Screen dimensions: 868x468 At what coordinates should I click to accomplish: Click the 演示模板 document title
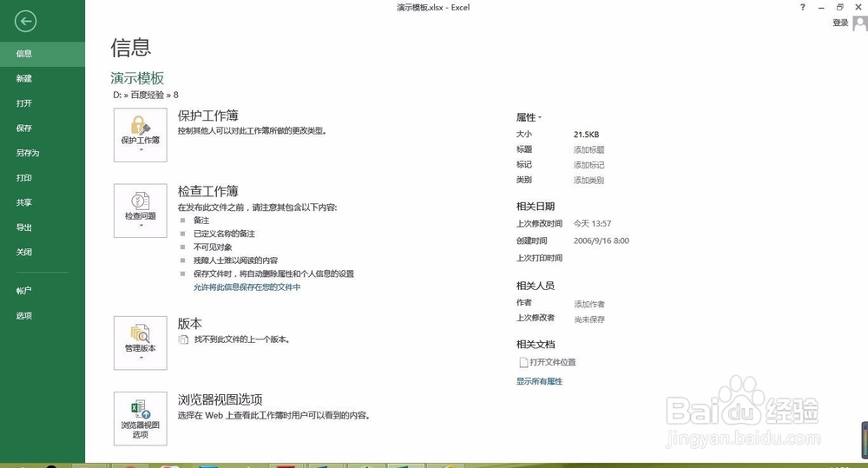pyautogui.click(x=137, y=78)
